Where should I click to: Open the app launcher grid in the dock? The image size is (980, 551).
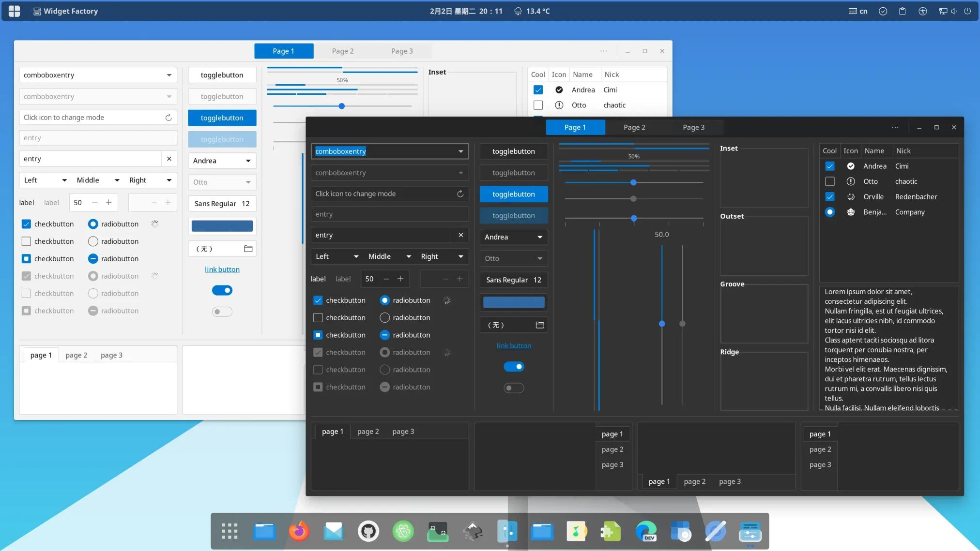pos(230,531)
